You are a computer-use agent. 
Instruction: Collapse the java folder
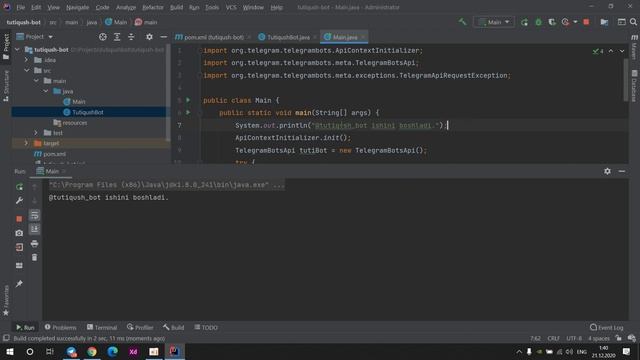46,91
